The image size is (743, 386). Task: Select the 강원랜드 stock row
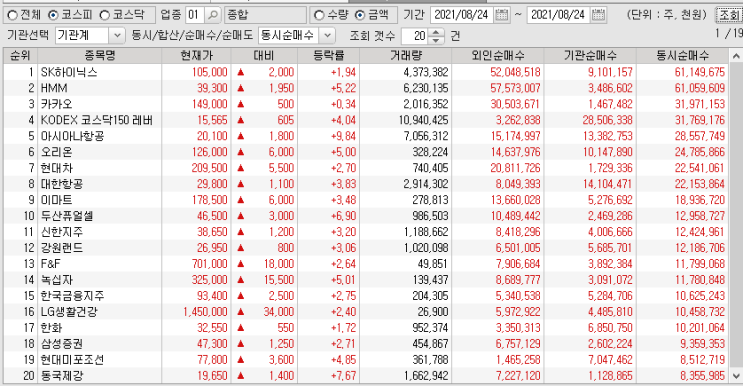point(366,248)
